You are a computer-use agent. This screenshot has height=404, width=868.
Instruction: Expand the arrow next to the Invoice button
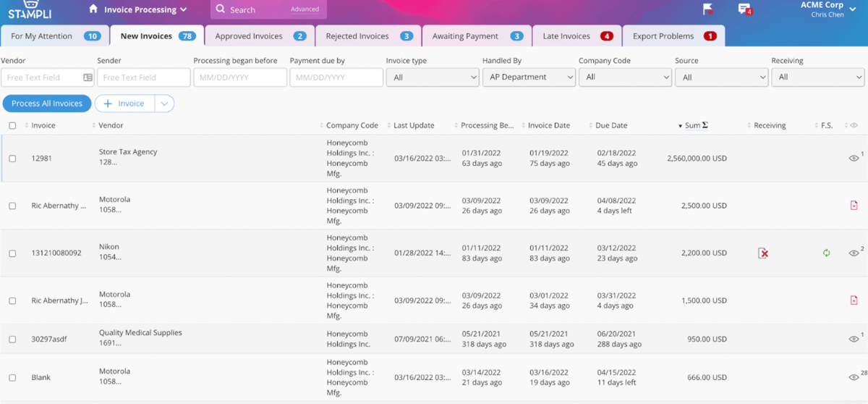(x=164, y=104)
